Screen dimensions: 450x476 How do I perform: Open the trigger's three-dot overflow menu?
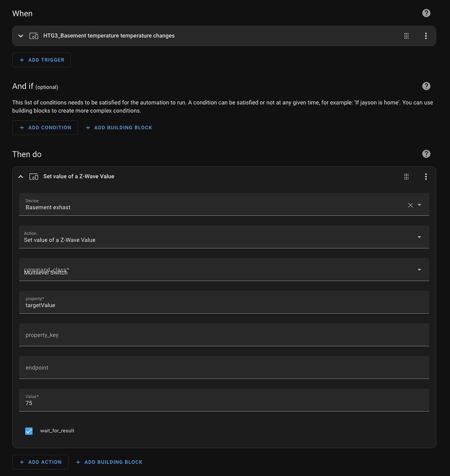coord(426,36)
